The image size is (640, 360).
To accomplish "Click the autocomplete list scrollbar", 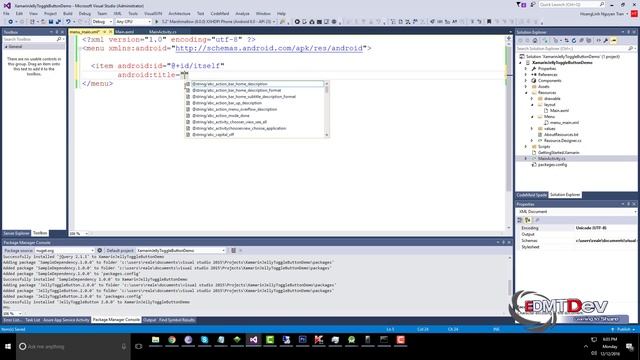I will (327, 109).
